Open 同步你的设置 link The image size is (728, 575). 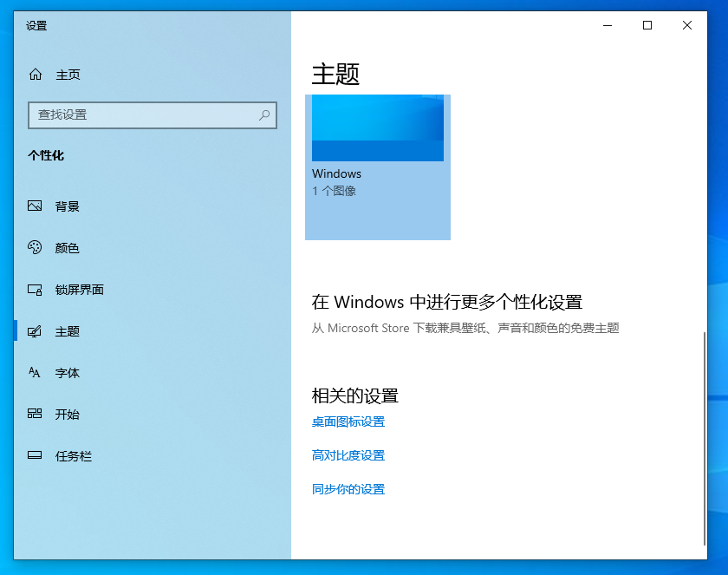coord(348,489)
